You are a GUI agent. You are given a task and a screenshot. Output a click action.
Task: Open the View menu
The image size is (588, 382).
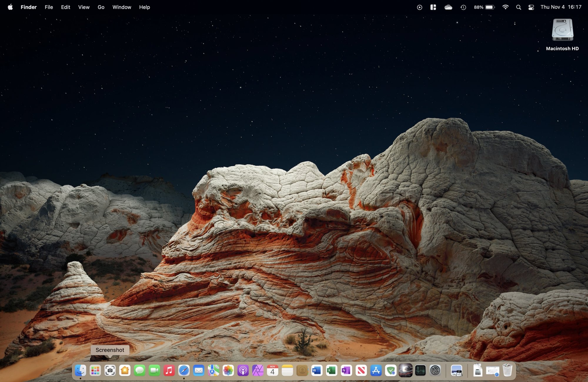pos(84,7)
